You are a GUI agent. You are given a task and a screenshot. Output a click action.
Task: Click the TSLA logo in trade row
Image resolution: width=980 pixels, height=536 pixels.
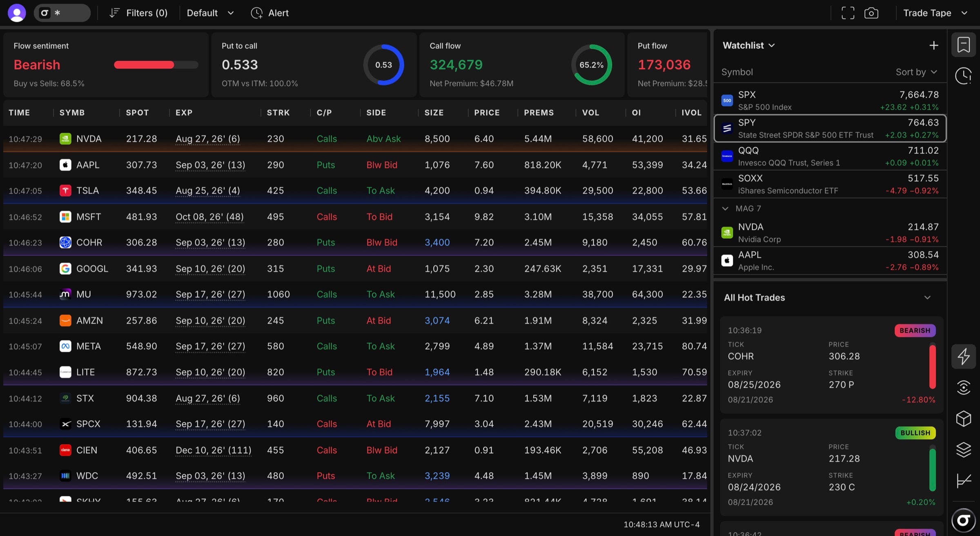(65, 191)
